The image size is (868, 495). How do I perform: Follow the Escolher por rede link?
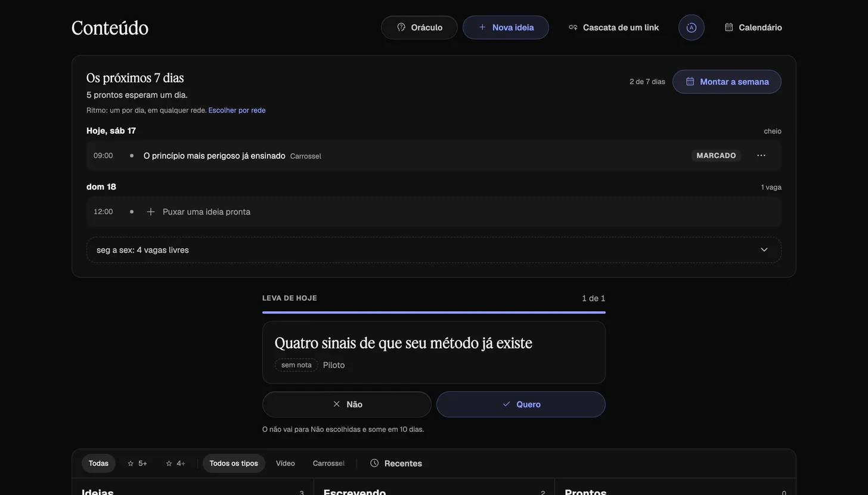237,110
